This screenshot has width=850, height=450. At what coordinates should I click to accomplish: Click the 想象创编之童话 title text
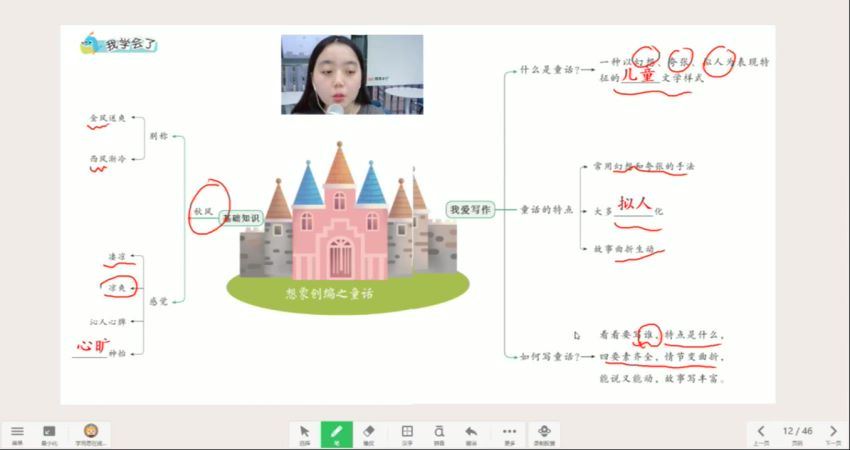[329, 294]
